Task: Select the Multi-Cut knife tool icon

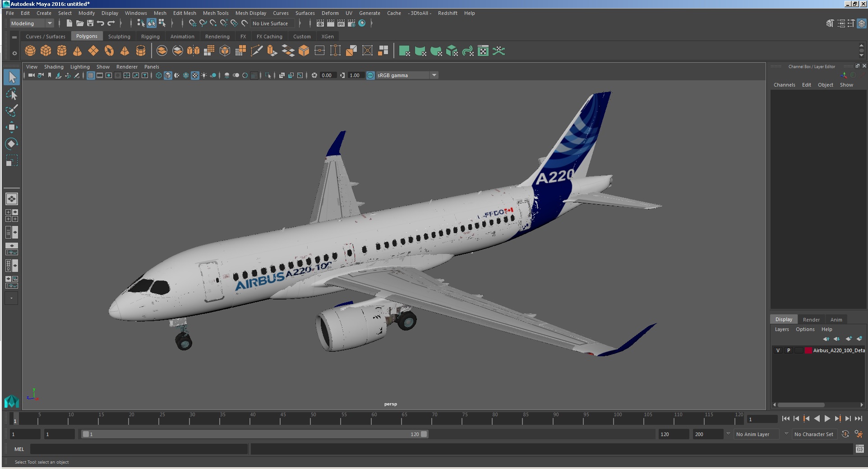Action: [x=256, y=51]
